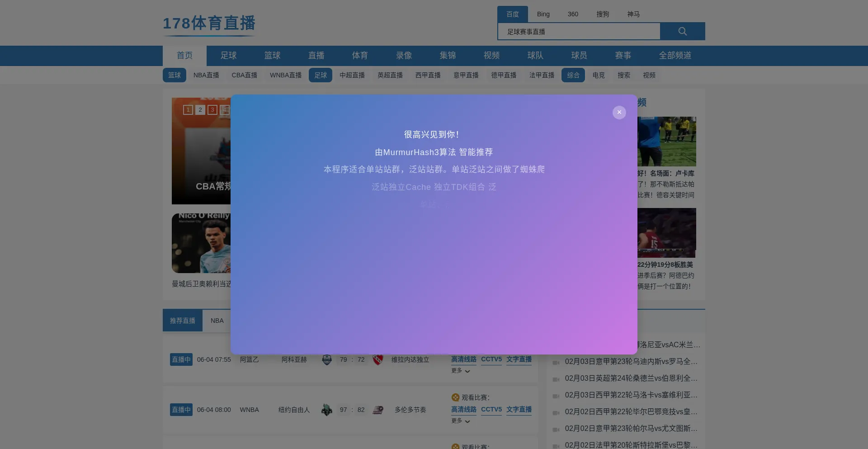868x449 pixels.
Task: Open the 卢卡库 soccer video thumbnail
Action: [667, 142]
